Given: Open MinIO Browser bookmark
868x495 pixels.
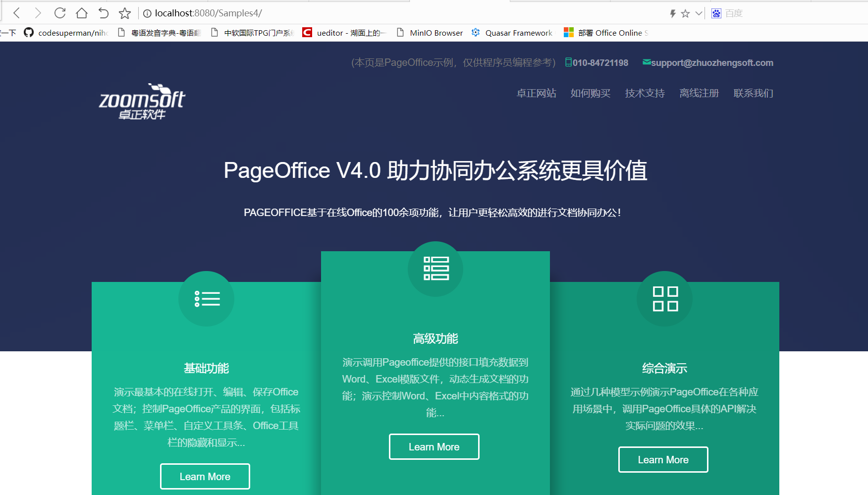Looking at the screenshot, I should 430,33.
